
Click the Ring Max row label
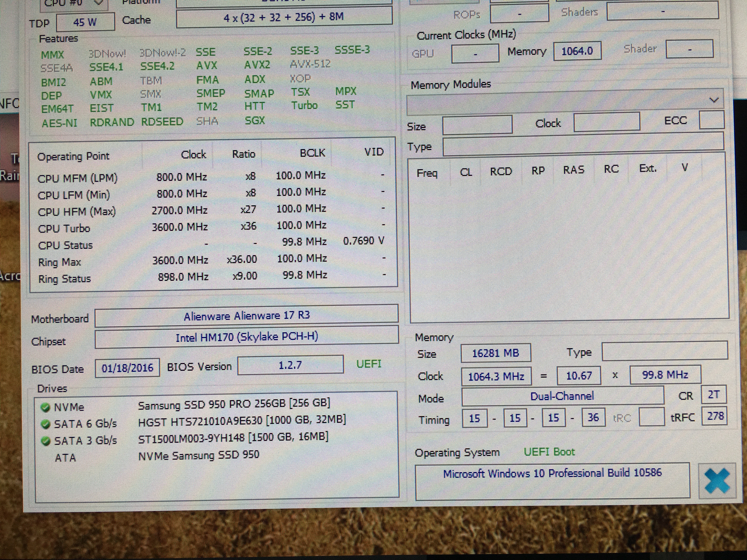59,262
